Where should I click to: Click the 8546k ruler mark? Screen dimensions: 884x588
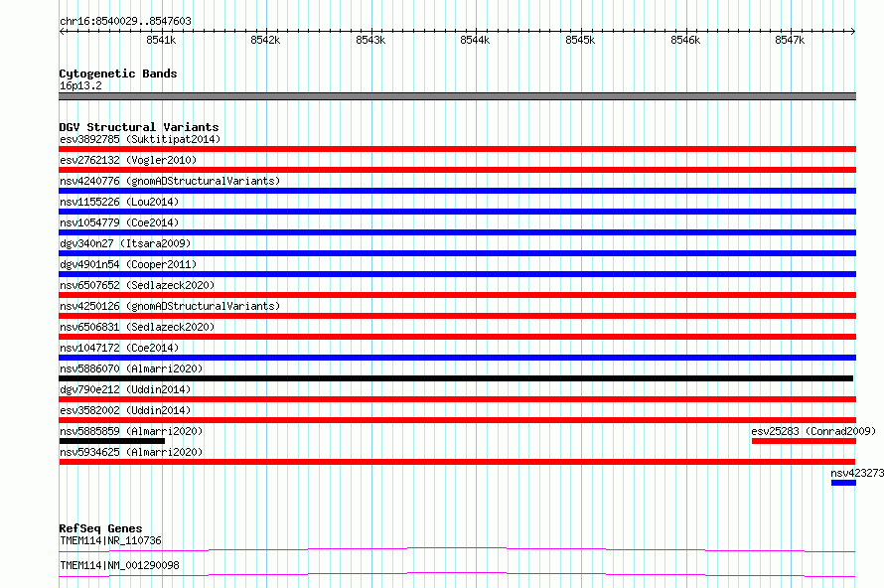coord(685,40)
